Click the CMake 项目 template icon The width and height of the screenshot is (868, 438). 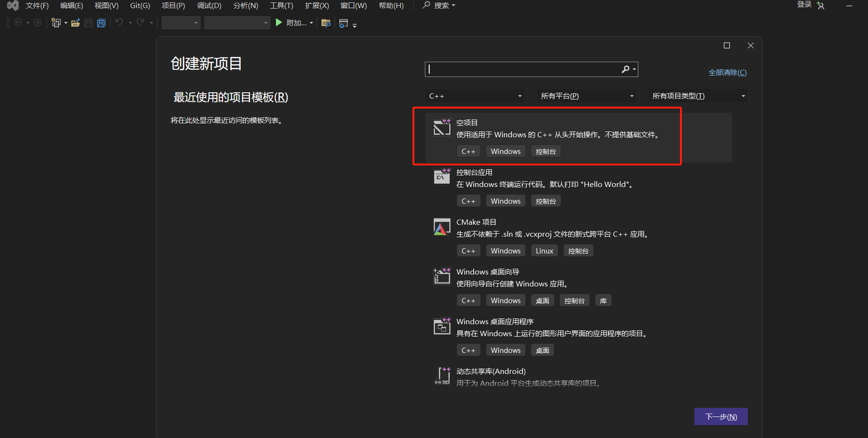click(x=442, y=227)
